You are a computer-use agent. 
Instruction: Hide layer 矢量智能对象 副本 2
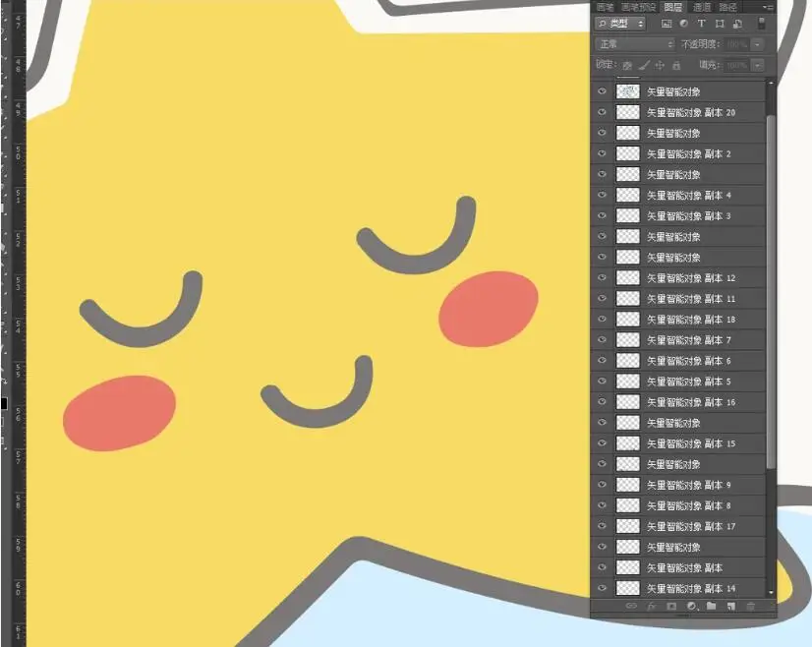pos(602,153)
